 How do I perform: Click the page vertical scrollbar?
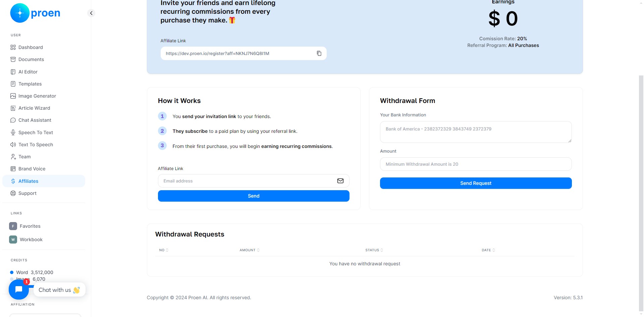pos(641,193)
